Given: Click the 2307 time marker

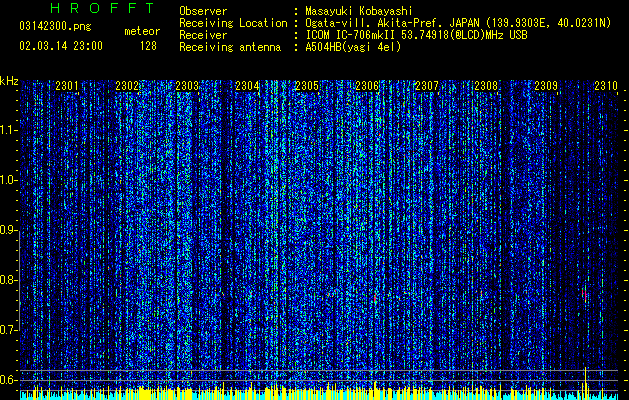Looking at the screenshot, I should click(427, 86).
